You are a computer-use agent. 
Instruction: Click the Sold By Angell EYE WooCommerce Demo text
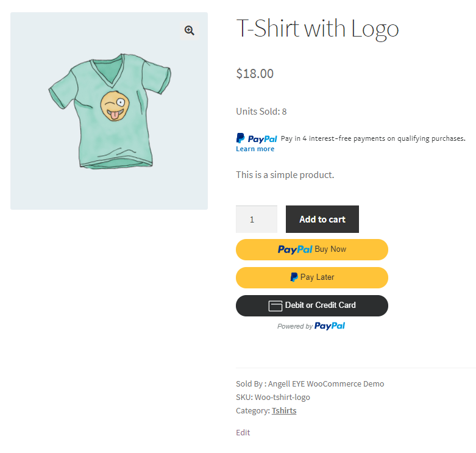point(310,383)
